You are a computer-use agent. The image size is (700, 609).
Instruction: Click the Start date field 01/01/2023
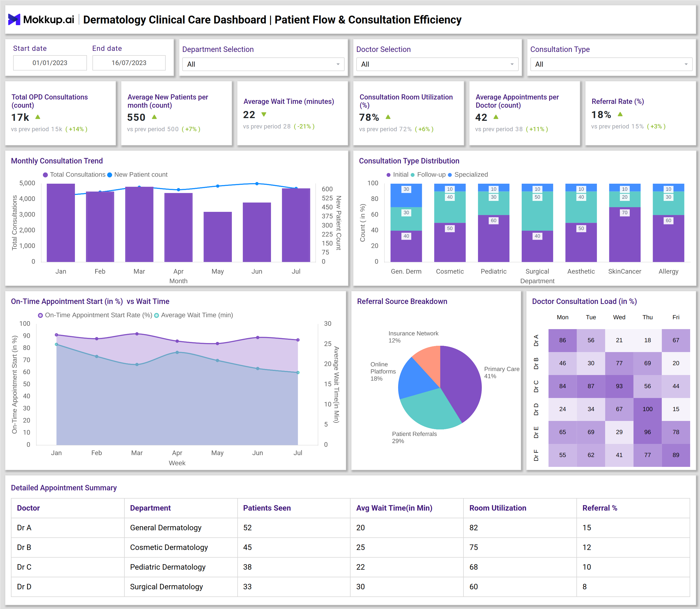click(50, 63)
